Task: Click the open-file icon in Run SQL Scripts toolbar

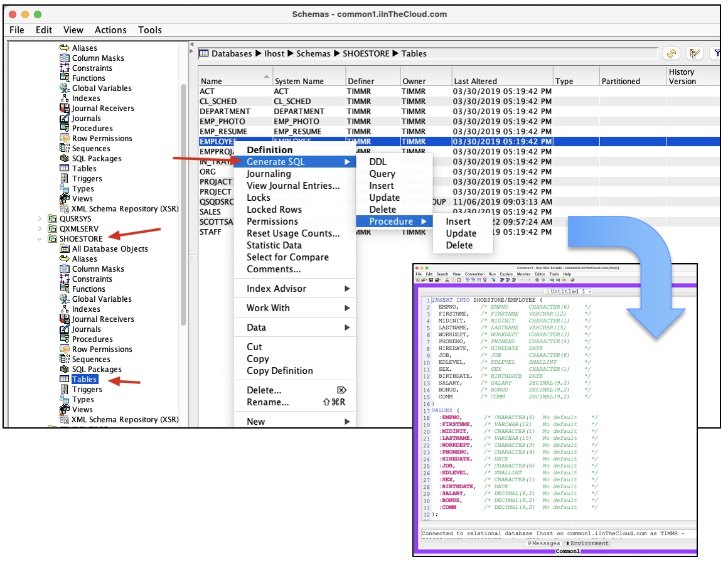Action: pyautogui.click(x=424, y=280)
